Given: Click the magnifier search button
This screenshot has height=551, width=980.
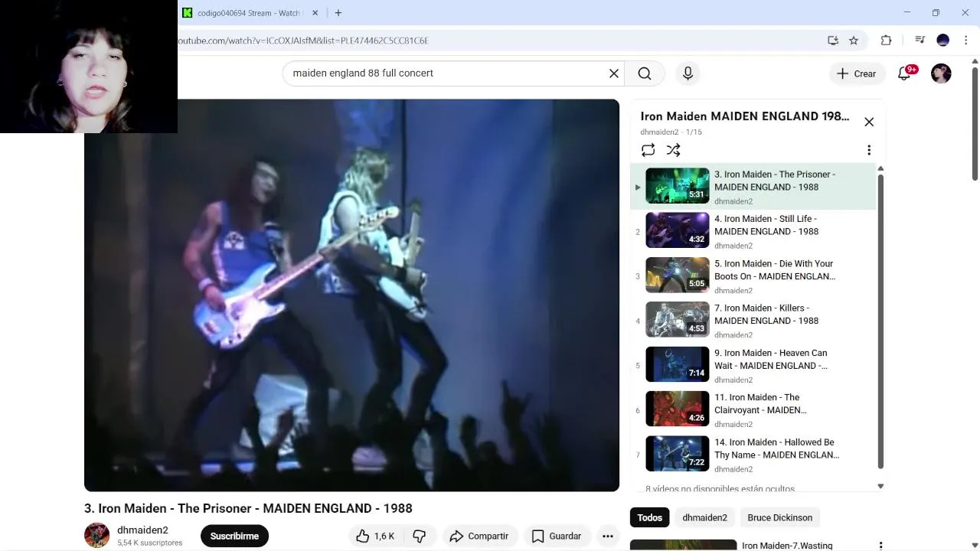Looking at the screenshot, I should pyautogui.click(x=645, y=73).
